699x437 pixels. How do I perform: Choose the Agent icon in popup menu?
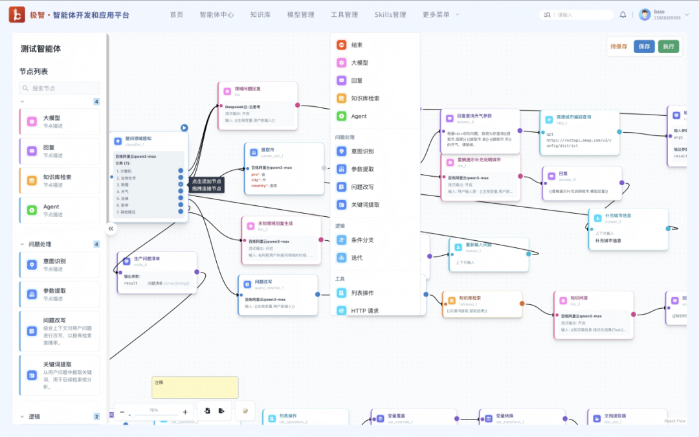click(341, 116)
